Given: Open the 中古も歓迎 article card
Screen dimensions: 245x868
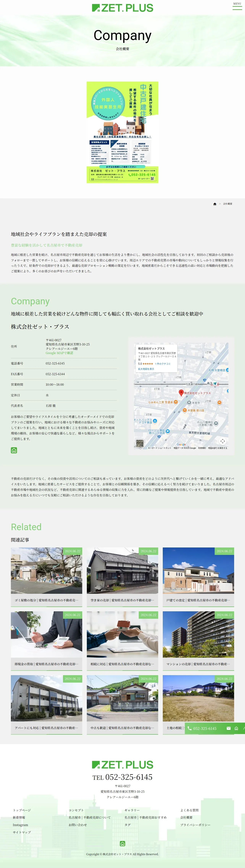Looking at the screenshot, I should [x=122, y=704].
